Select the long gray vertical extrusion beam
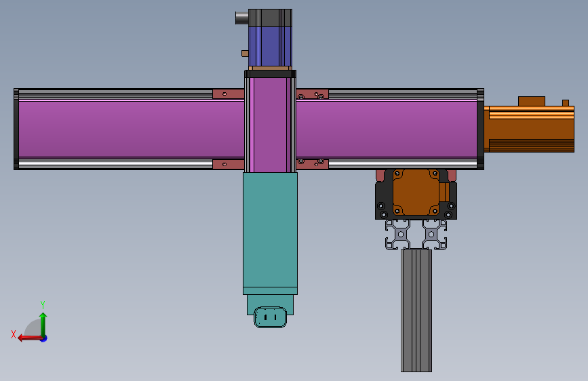The height and width of the screenshot is (381, 588). (x=416, y=310)
